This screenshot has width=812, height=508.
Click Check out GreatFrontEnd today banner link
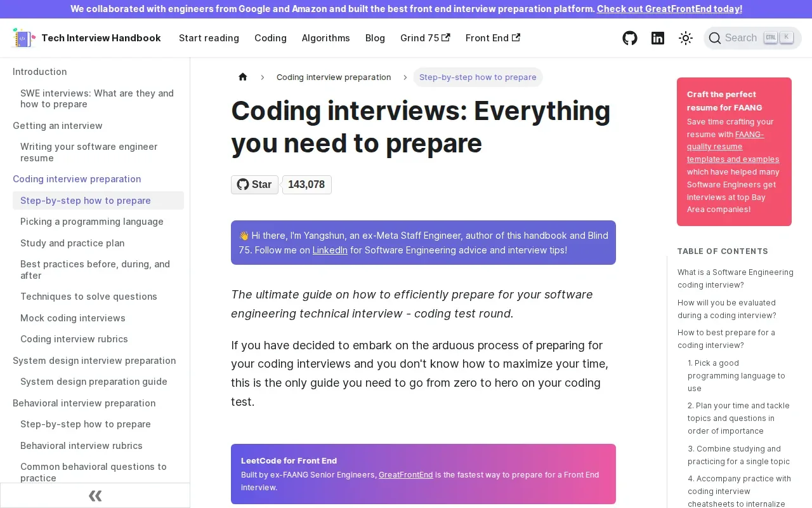[669, 9]
